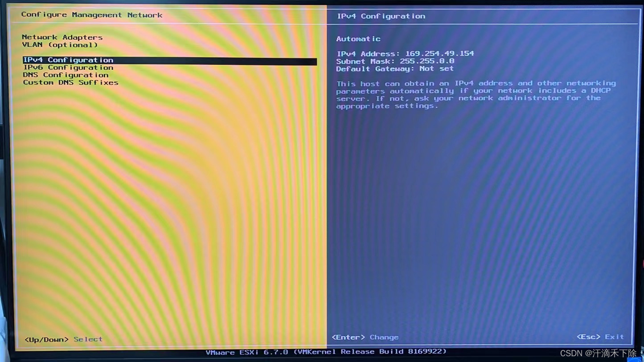Click the Configure Management Network title
Image resolution: width=644 pixels, height=362 pixels.
click(92, 15)
